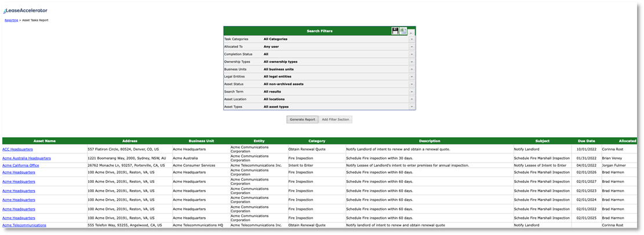Click the Description column header
Image resolution: width=644 pixels, height=235 pixels.
[x=430, y=141]
